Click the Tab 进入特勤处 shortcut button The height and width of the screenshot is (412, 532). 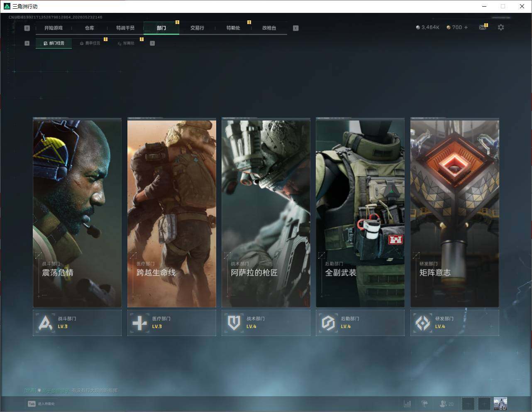point(41,404)
